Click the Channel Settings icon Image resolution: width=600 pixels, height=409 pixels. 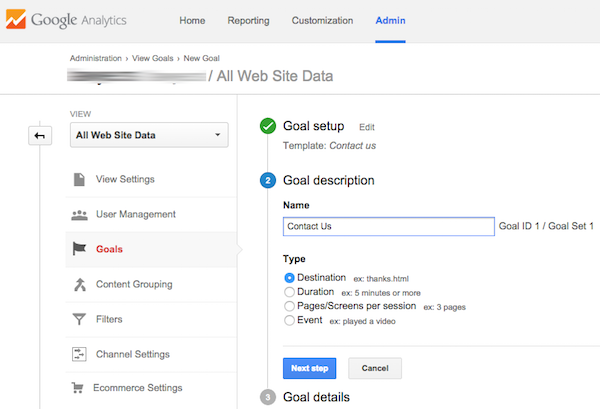(79, 354)
